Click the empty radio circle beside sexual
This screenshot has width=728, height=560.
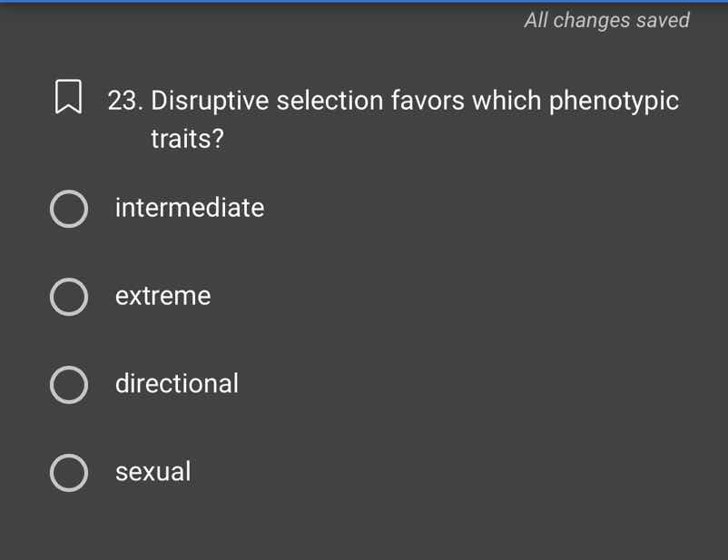(69, 472)
